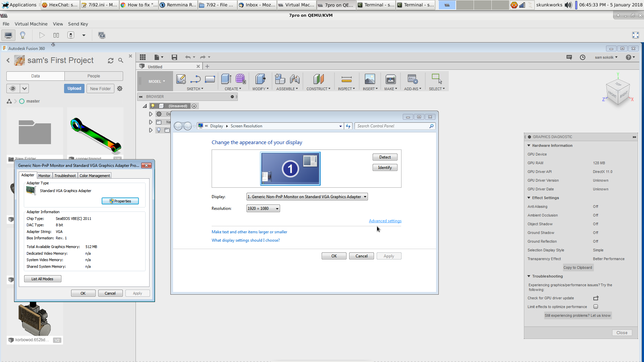This screenshot has width=644, height=362.
Task: Click the virtual machine details lightbulb icon
Action: pyautogui.click(x=23, y=35)
